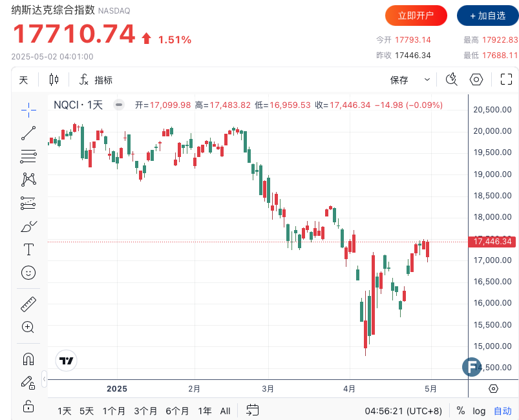The image size is (519, 420).
Task: Click the + 加自选 button
Action: [487, 16]
